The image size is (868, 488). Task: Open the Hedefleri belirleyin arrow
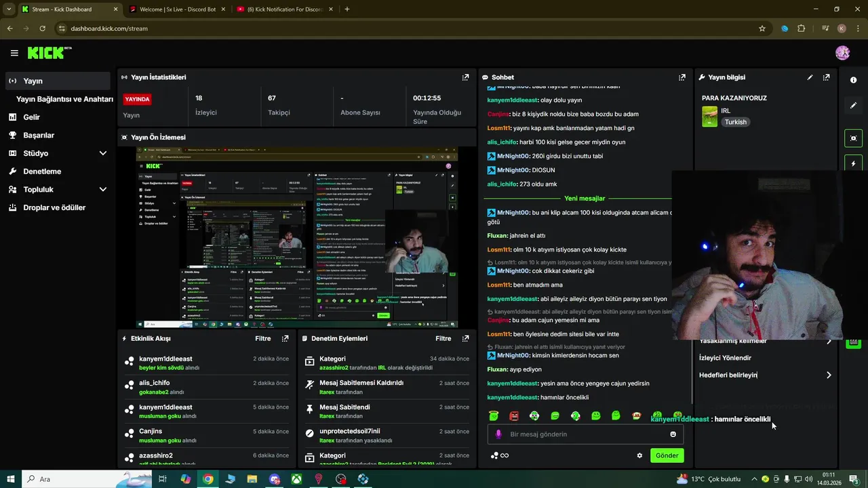[828, 375]
